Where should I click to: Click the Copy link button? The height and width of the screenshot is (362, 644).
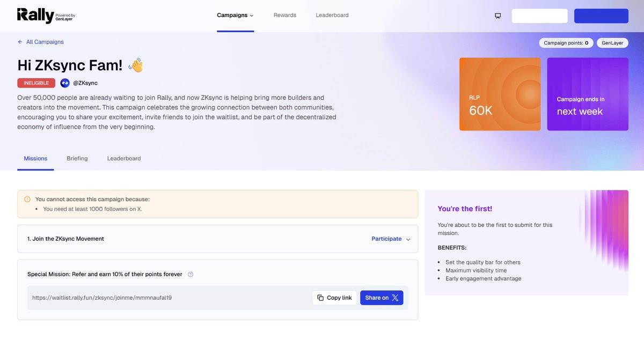pos(334,298)
